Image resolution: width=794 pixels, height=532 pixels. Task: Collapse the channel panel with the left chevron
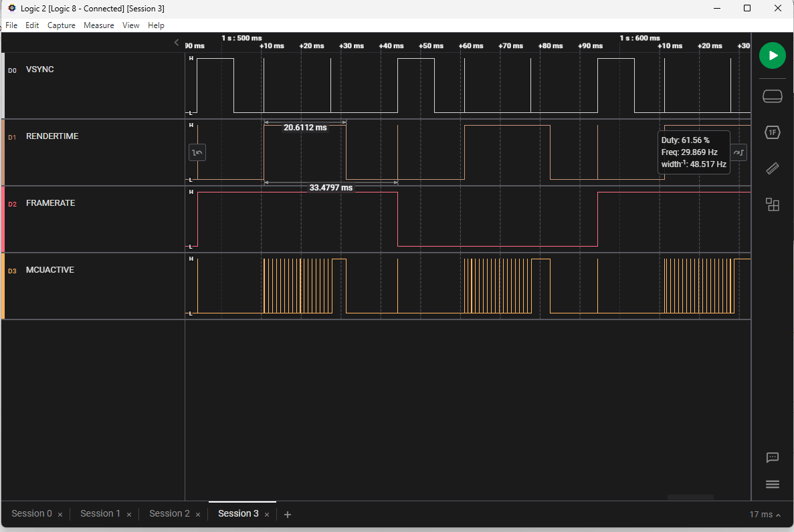click(177, 41)
